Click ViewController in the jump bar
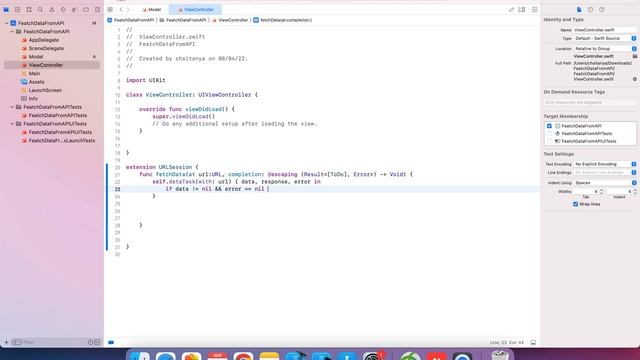640x360 pixels. pos(230,20)
